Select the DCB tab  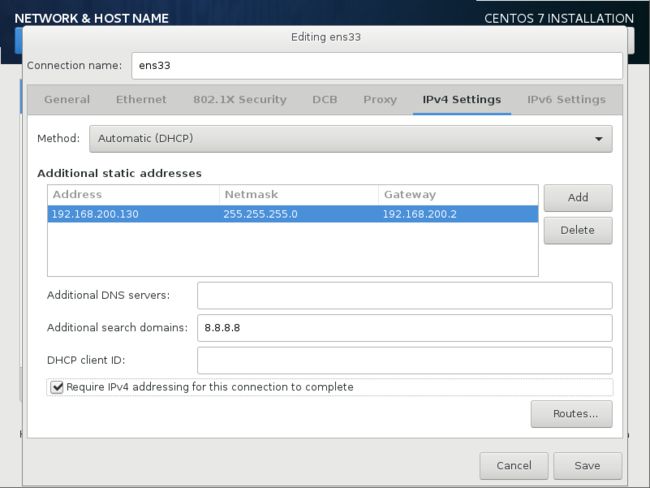point(325,100)
